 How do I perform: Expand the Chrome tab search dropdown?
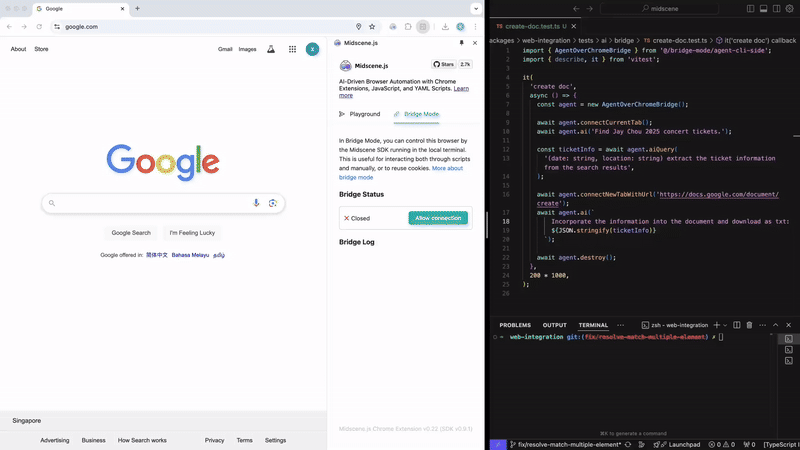476,9
